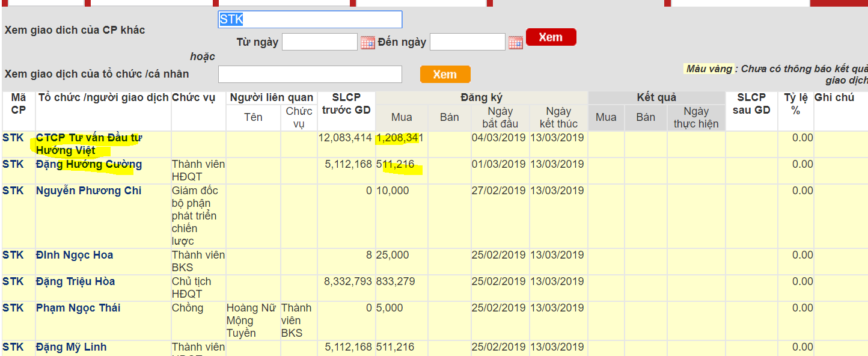Click related person Hoàng Nữ Mộng Tuyền cell

pos(252,320)
